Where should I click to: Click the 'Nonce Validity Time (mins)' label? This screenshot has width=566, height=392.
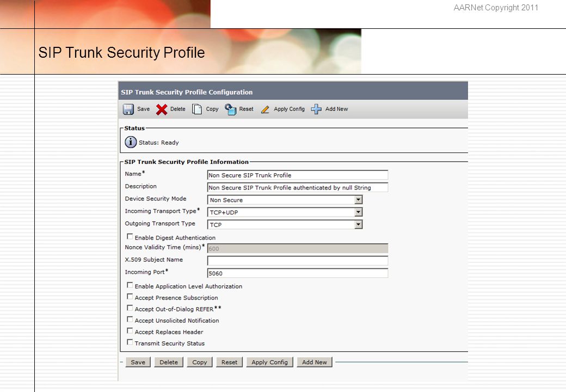[x=163, y=247]
